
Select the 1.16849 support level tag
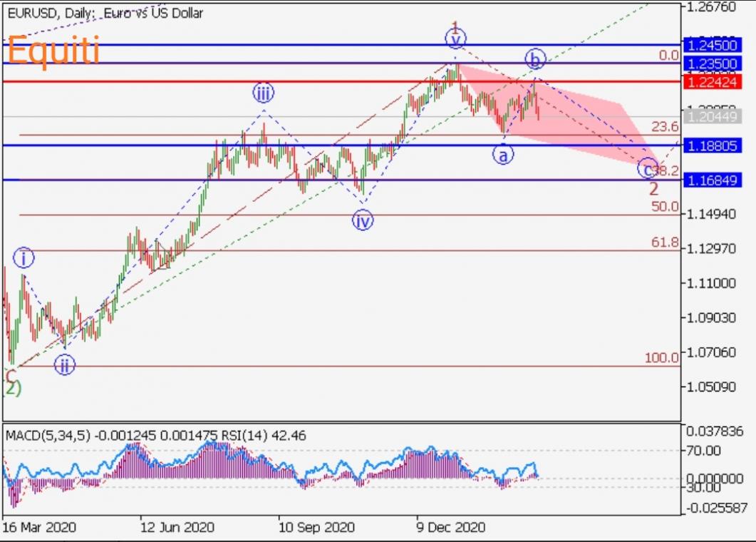click(x=718, y=180)
